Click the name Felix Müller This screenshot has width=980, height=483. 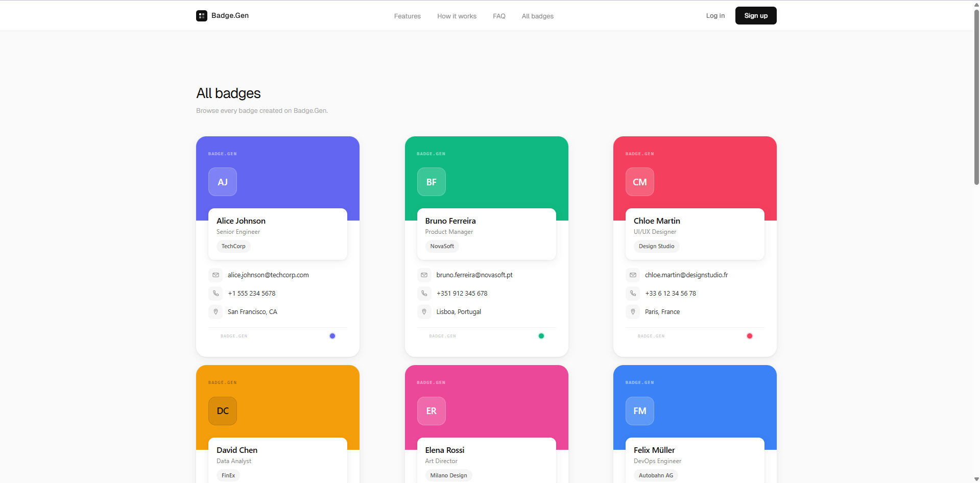pyautogui.click(x=654, y=450)
